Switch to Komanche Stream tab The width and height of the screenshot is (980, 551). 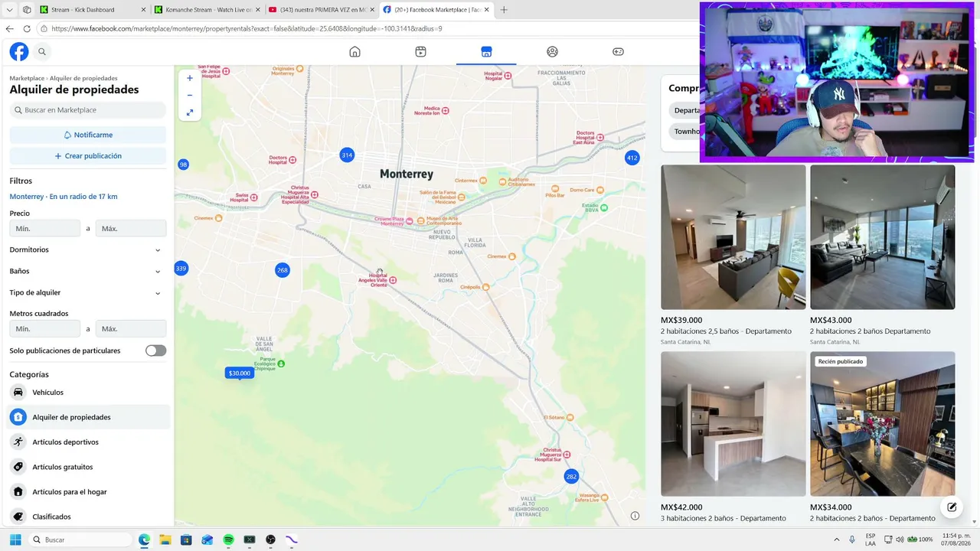207,10
